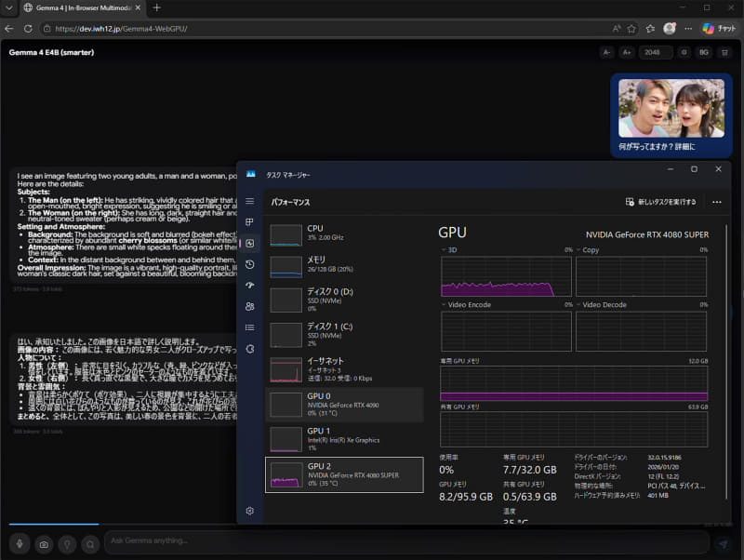Image resolution: width=744 pixels, height=560 pixels.
Task: Open the camera capture icon in Gemma
Action: (43, 544)
